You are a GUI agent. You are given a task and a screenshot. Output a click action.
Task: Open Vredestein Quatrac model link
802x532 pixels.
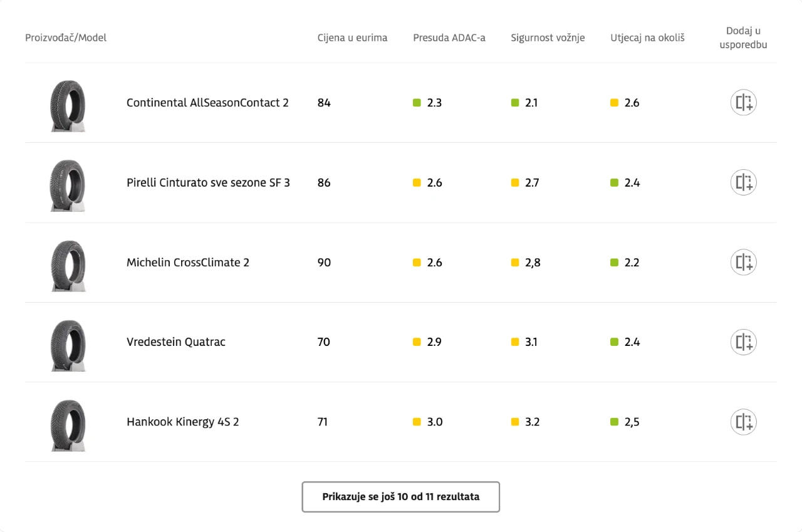coord(176,342)
